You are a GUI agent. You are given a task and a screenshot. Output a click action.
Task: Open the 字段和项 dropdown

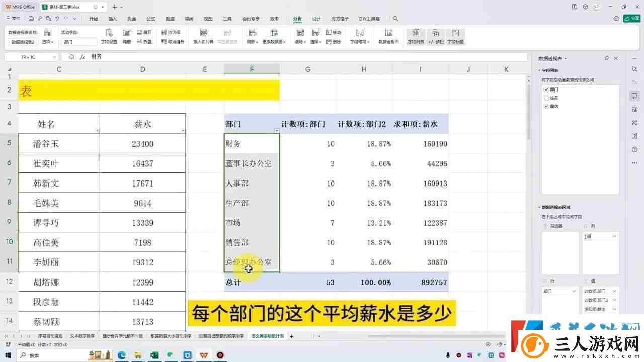360,42
